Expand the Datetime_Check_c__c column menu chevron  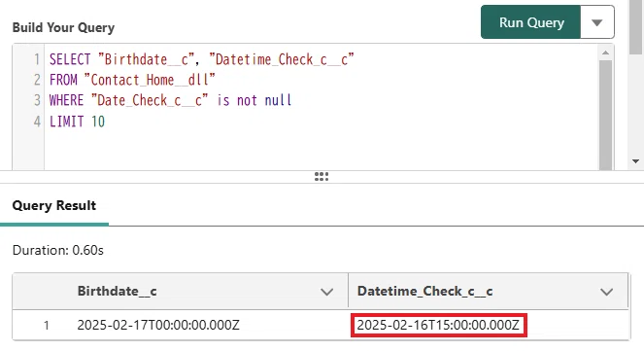pos(606,292)
